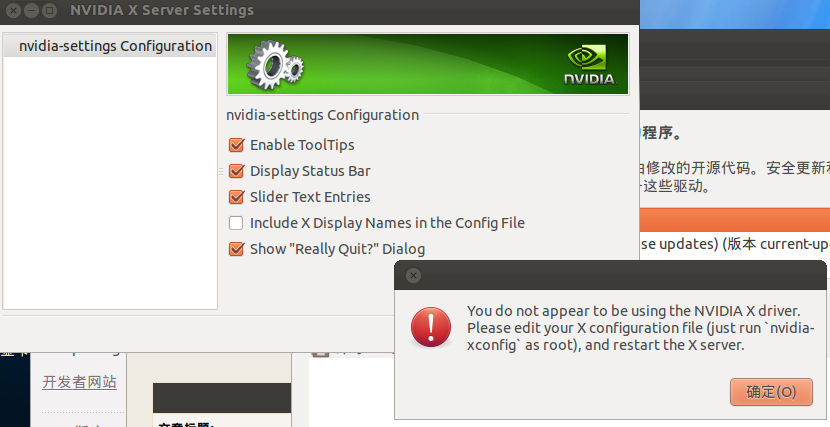Click the pane splitter handle beside the sidebar
Image resolution: width=830 pixels, height=427 pixels.
point(221,171)
